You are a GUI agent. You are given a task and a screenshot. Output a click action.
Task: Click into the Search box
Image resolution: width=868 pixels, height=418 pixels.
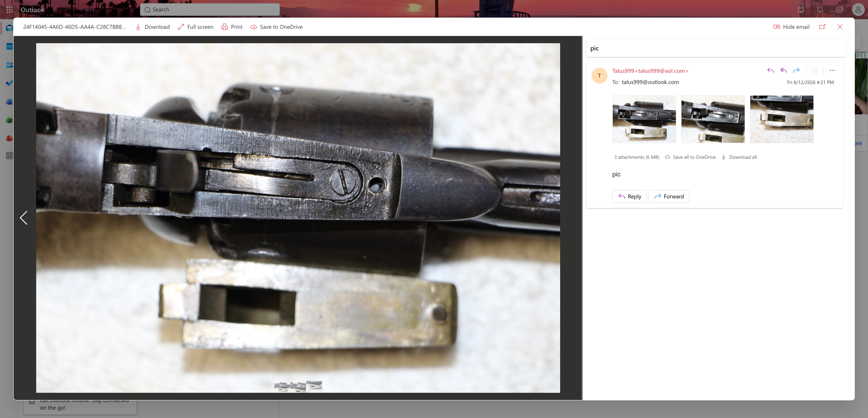[x=210, y=10]
